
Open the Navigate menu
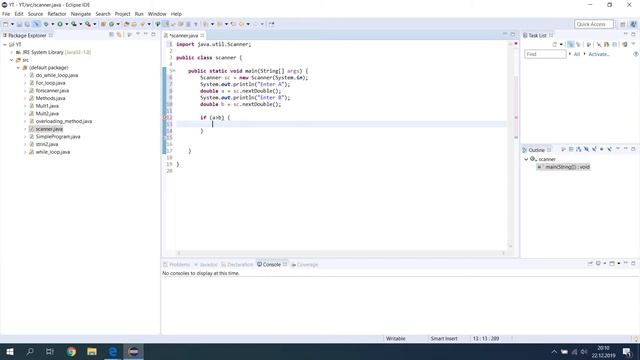81,14
